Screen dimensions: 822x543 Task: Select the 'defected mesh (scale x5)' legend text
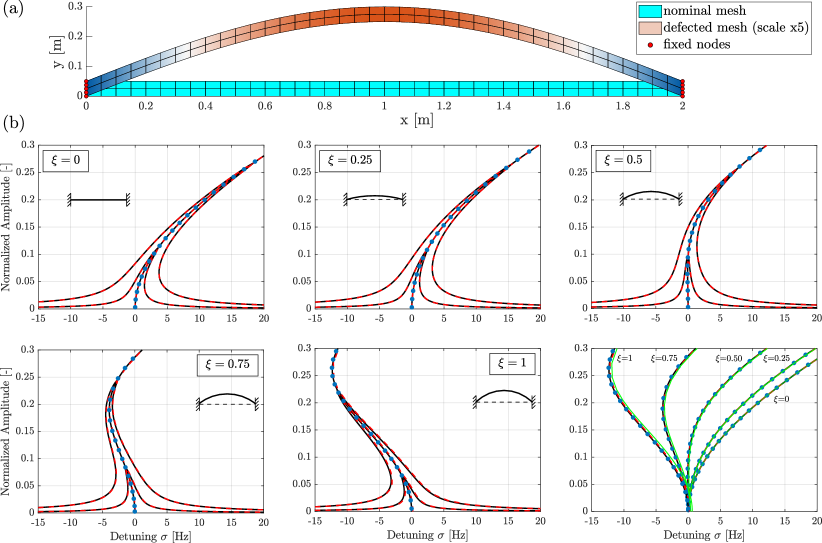pos(736,27)
